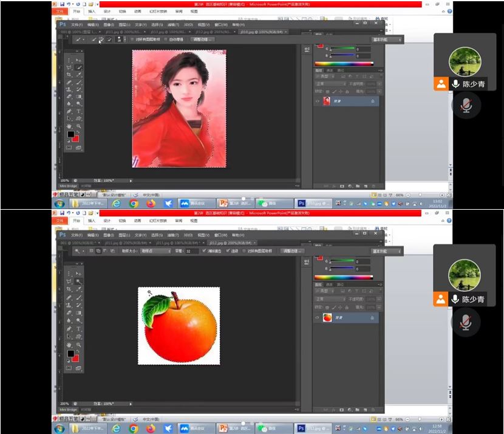Click 调整边缘 refine edge button above portrait image

[x=202, y=40]
